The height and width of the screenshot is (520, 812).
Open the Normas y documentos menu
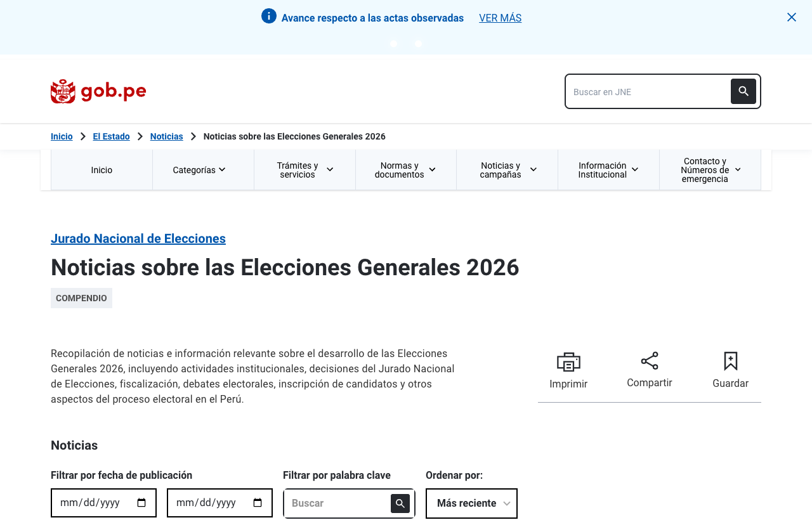[406, 170]
